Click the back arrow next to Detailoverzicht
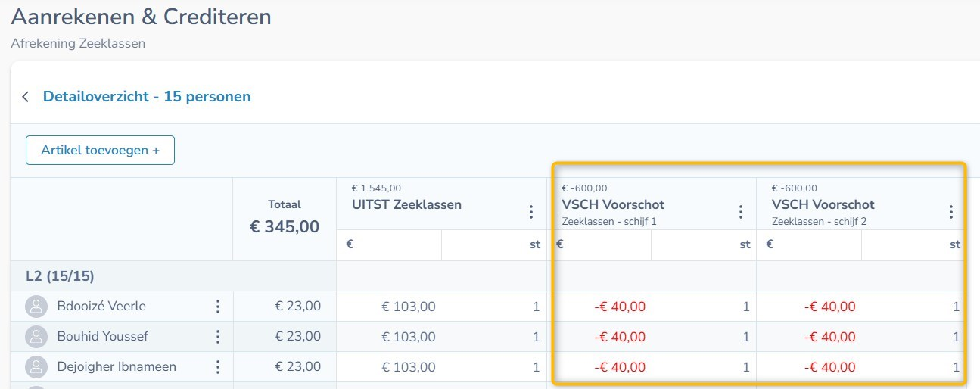980x389 pixels. [x=26, y=97]
